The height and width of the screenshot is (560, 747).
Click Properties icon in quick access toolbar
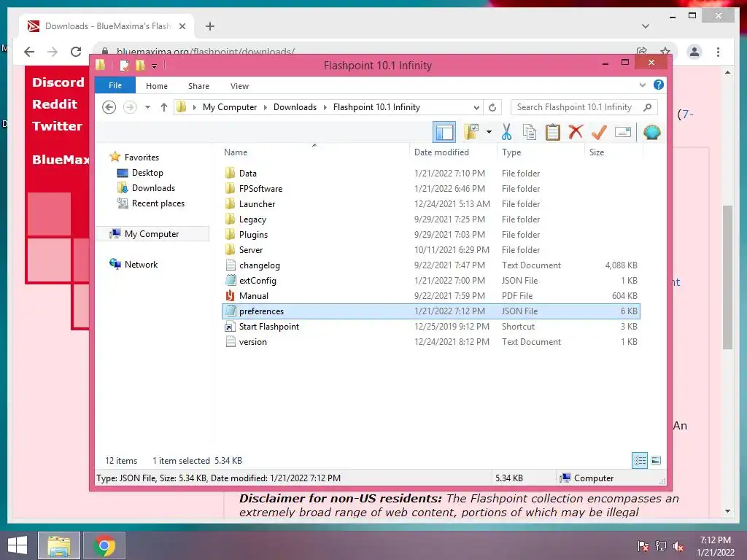coord(124,65)
